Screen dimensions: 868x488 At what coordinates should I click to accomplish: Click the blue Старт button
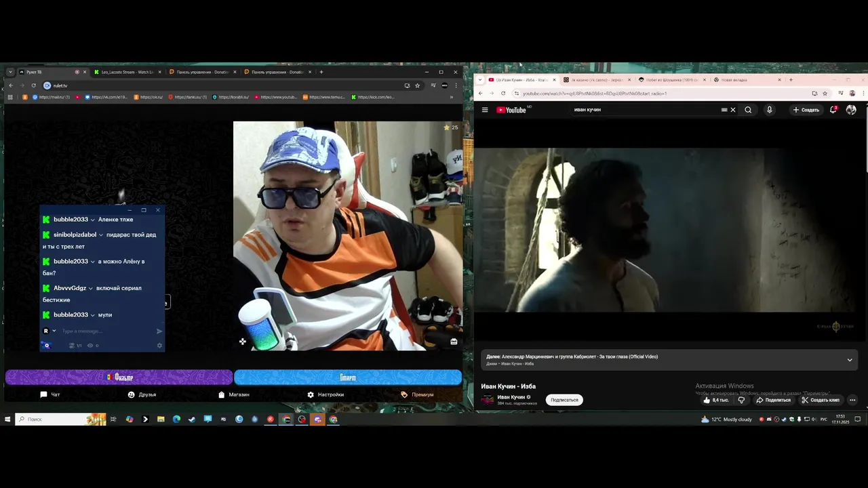pos(348,377)
